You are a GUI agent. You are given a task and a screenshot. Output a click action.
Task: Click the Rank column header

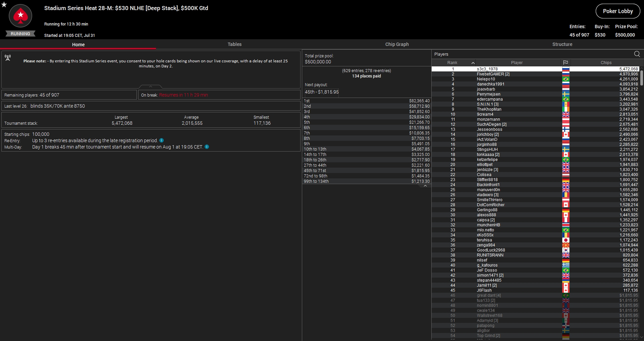click(452, 63)
